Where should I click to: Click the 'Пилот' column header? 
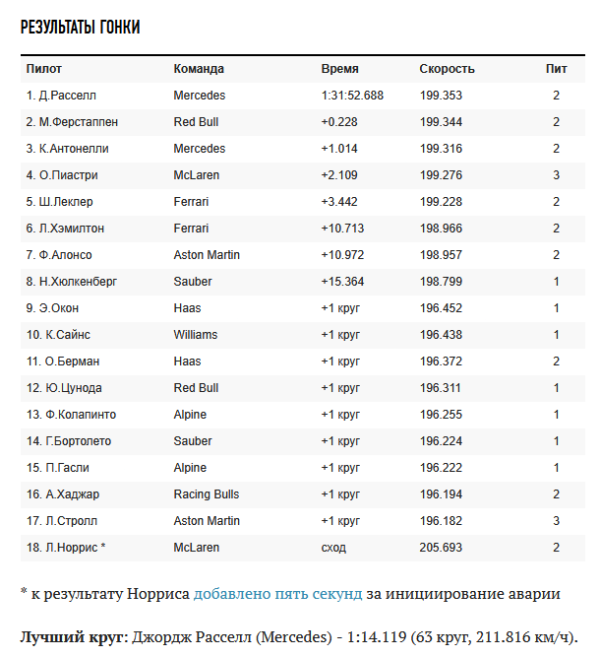[44, 69]
